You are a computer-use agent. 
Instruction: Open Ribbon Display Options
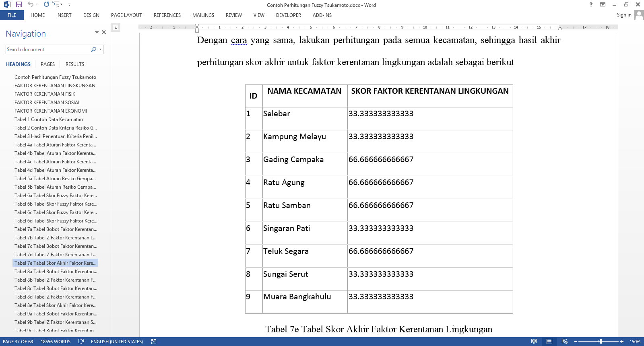coord(603,5)
